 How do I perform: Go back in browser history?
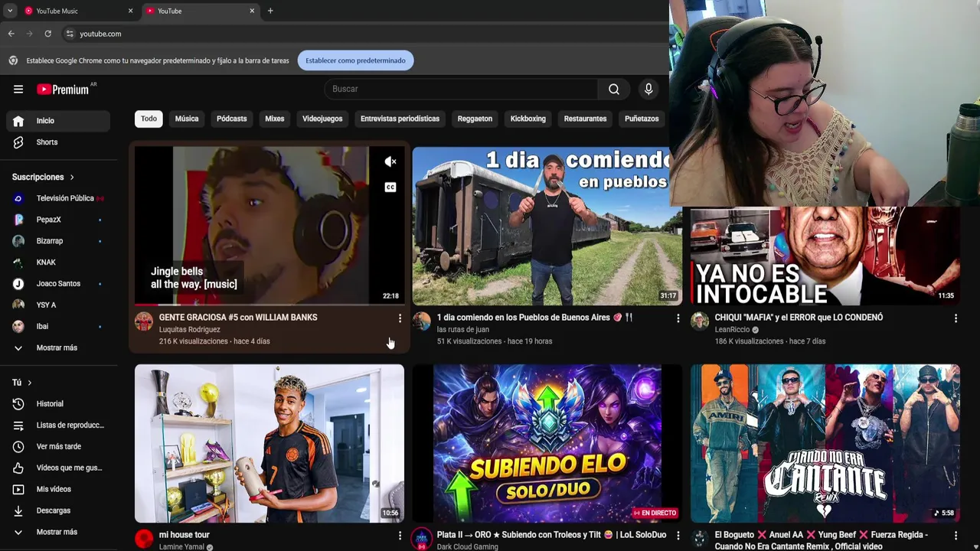tap(11, 34)
